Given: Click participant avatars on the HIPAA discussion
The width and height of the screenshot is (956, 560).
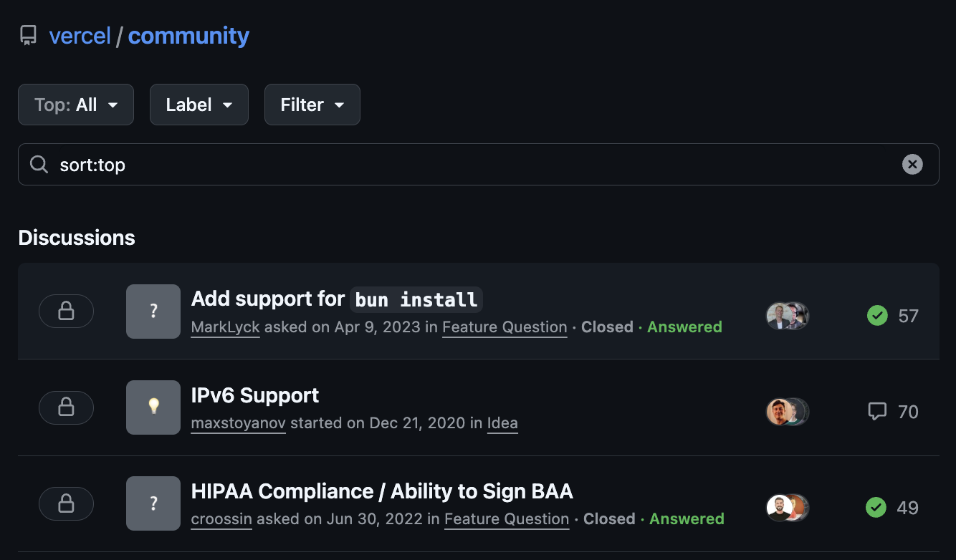Looking at the screenshot, I should pos(787,508).
